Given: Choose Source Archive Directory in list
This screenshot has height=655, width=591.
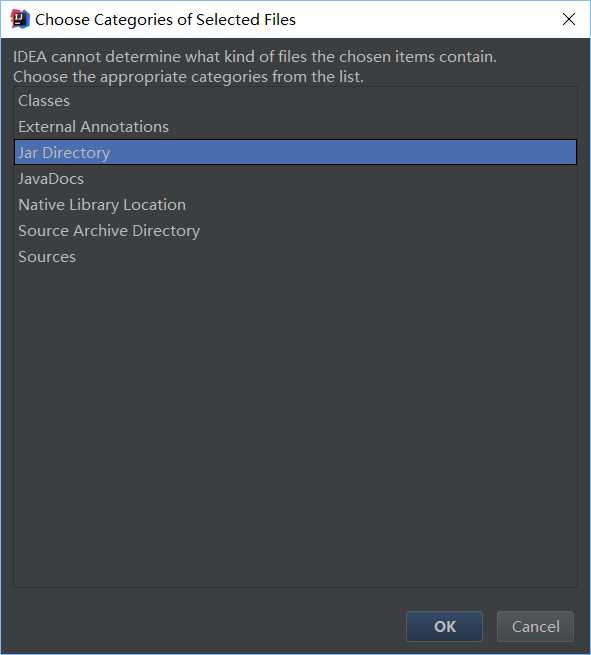Looking at the screenshot, I should (x=295, y=231).
